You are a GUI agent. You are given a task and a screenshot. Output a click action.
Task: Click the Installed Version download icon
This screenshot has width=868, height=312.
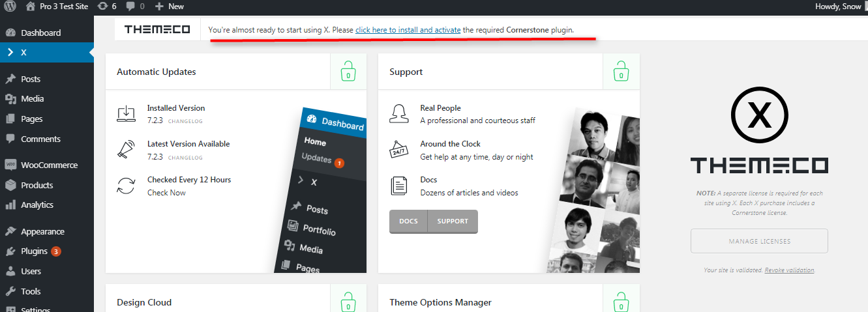click(x=126, y=114)
